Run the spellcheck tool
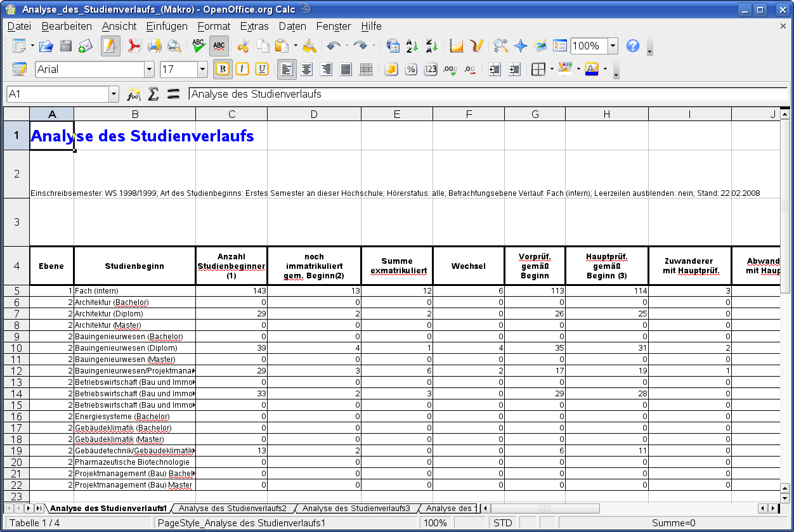The height and width of the screenshot is (532, 794). point(199,46)
